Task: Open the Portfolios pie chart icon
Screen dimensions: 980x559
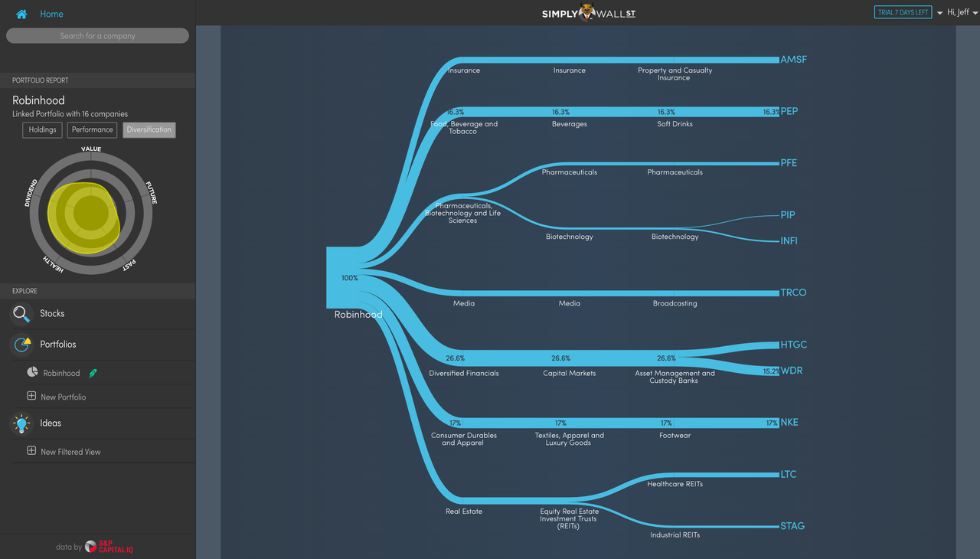Action: (21, 345)
